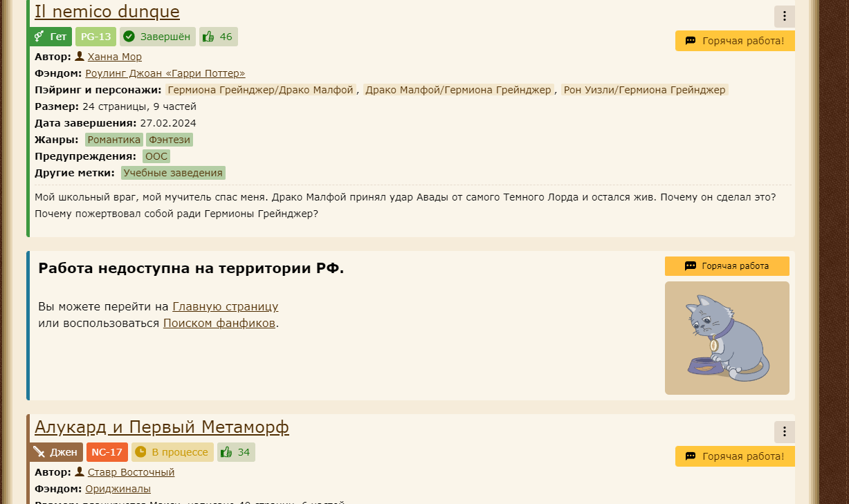849x504 pixels.
Task: Click Горячая работа! badge on Алукард card
Action: tap(735, 456)
